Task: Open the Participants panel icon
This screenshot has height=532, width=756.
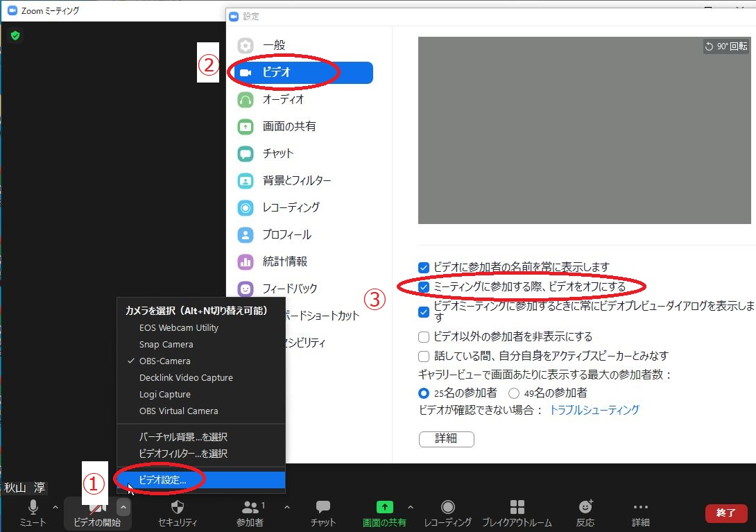Action: point(250,507)
